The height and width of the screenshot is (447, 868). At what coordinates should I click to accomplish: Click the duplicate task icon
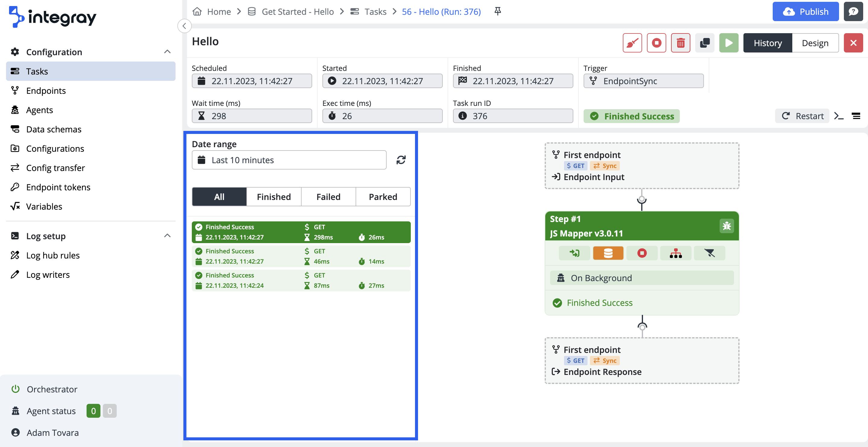click(705, 43)
